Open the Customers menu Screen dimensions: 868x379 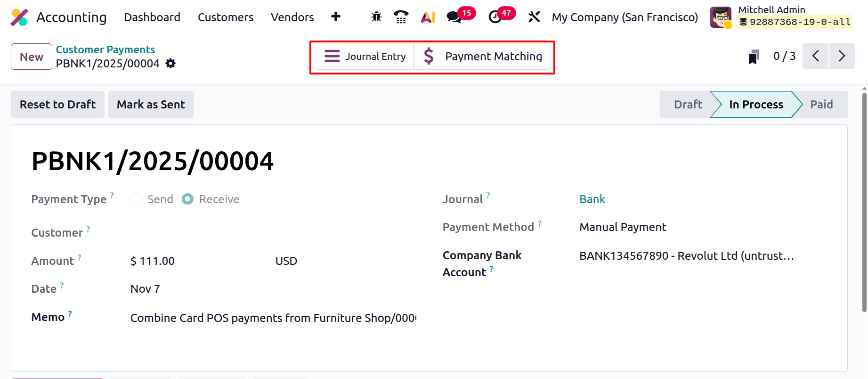click(226, 17)
